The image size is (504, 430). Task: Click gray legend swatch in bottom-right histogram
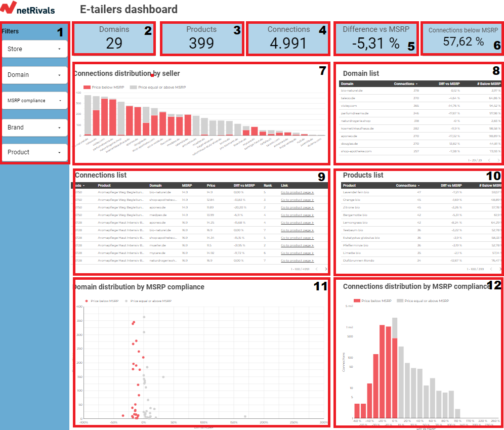pos(400,301)
